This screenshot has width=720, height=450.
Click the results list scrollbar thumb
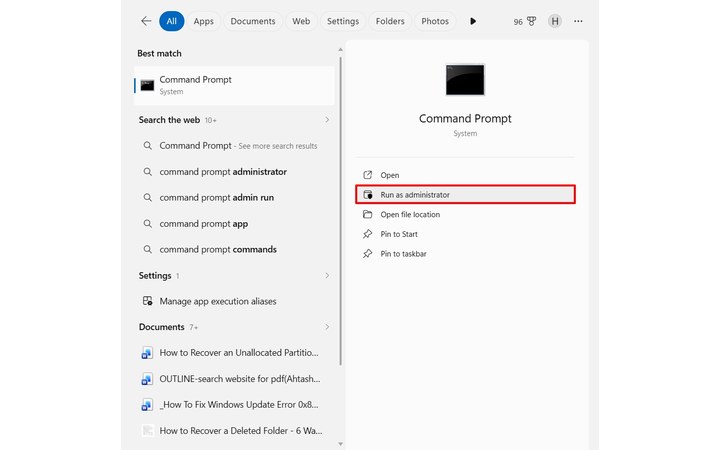(x=340, y=211)
